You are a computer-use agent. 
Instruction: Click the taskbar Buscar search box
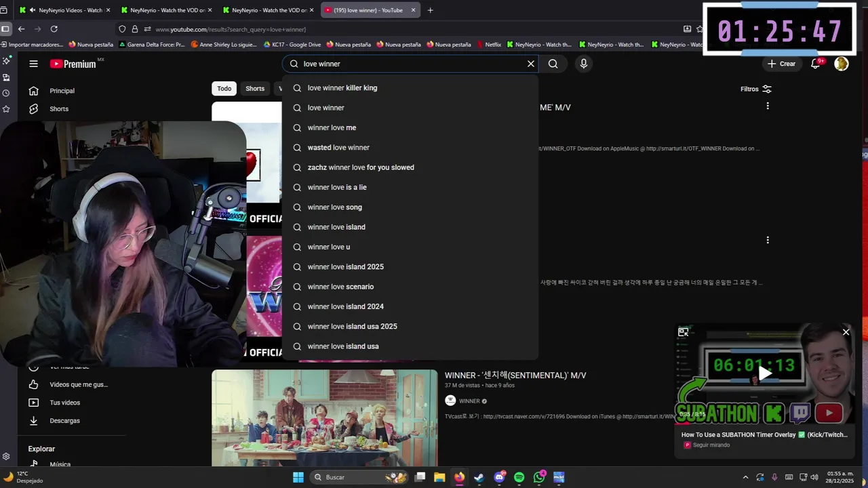(359, 477)
